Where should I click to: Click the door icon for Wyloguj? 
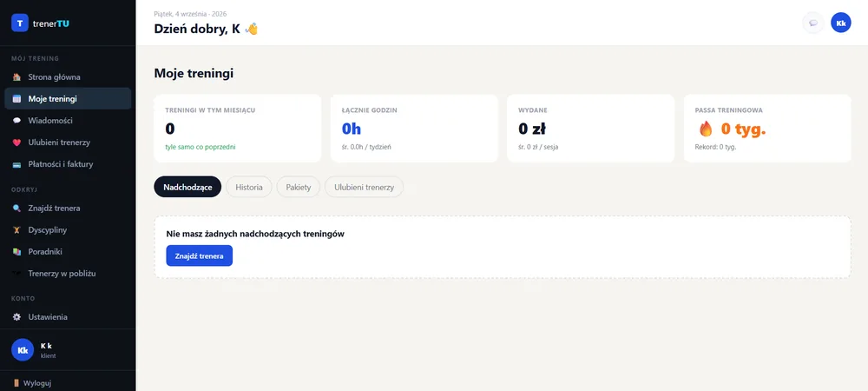point(16,382)
